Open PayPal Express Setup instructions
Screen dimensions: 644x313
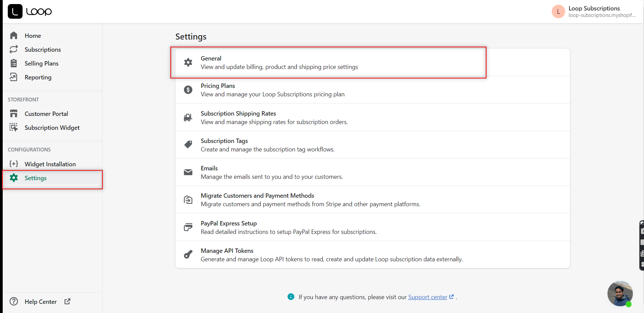(x=373, y=227)
